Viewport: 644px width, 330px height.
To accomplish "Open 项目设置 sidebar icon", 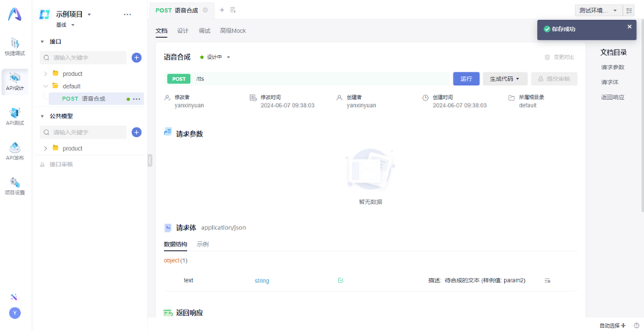I will (15, 185).
